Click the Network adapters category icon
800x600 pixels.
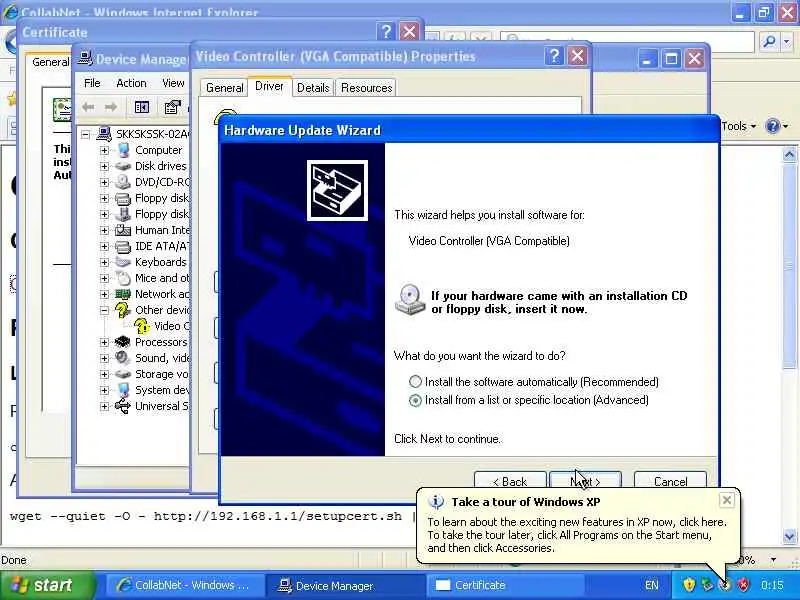[123, 294]
